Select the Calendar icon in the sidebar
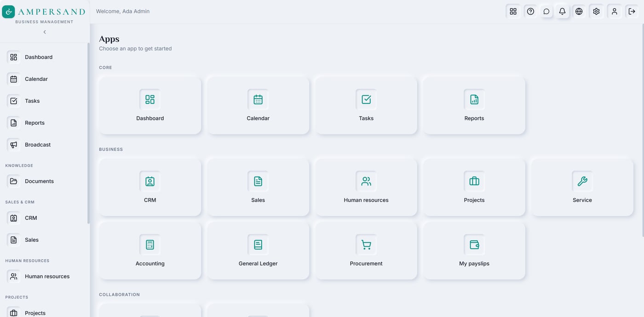644x317 pixels. (14, 79)
